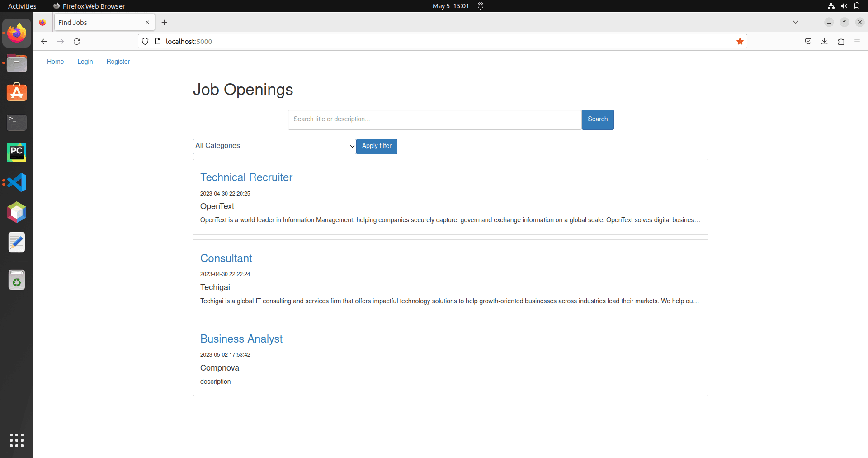Open the text editor from the dock
Viewport: 868px width, 458px height.
16,242
